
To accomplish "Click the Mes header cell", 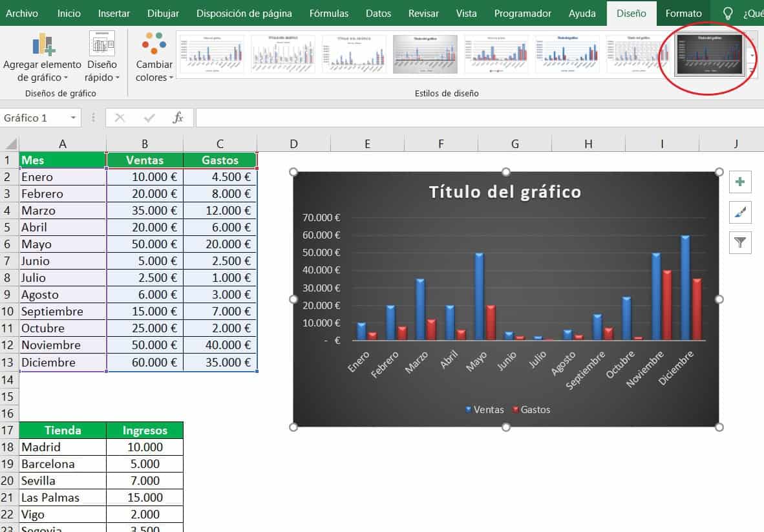I will pyautogui.click(x=62, y=160).
